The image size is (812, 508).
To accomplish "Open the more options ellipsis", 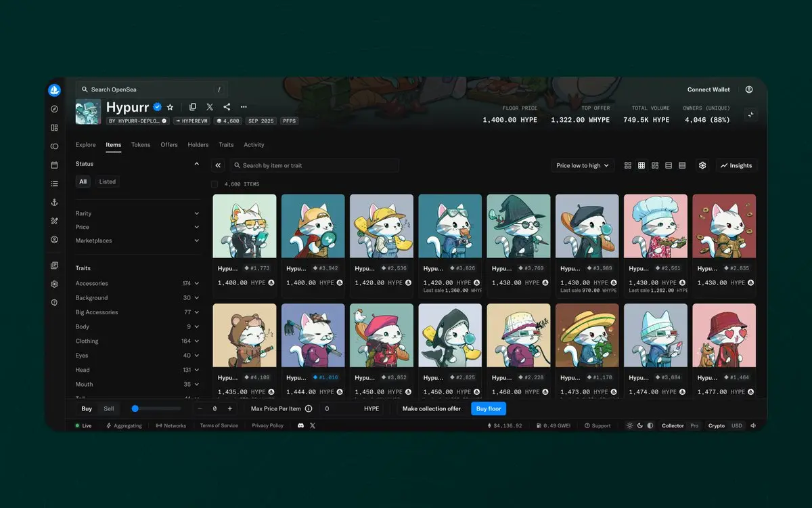I will [244, 107].
